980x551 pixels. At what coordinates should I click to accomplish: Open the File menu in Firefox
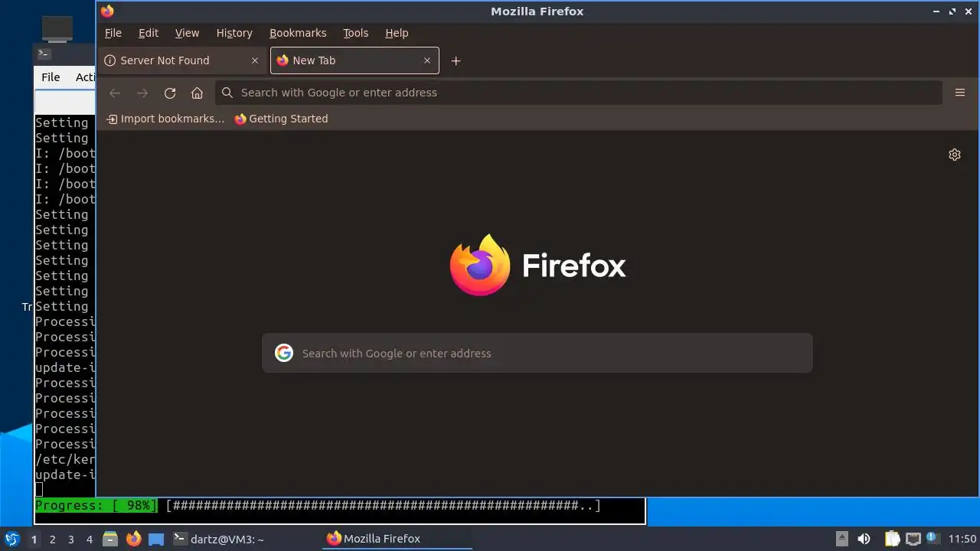click(x=113, y=33)
